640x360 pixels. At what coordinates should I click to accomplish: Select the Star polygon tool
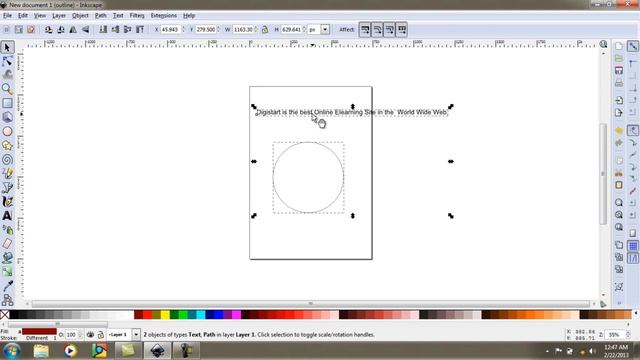7,146
